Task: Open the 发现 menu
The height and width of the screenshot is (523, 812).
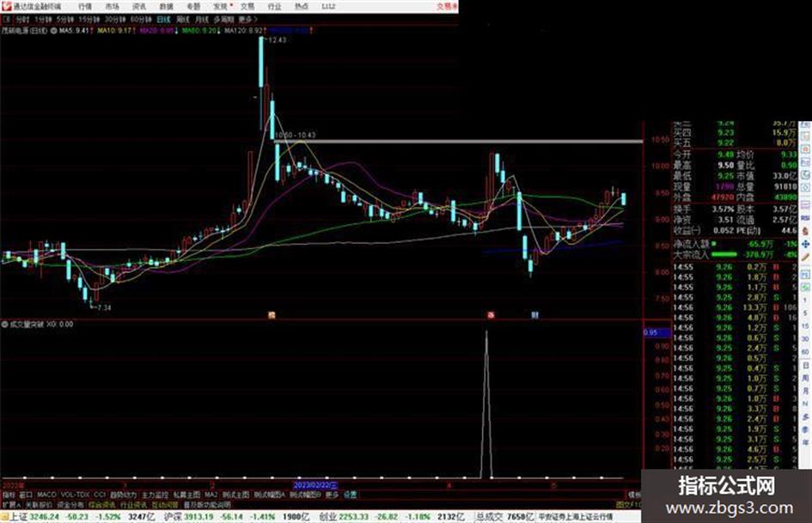Action: [x=220, y=7]
